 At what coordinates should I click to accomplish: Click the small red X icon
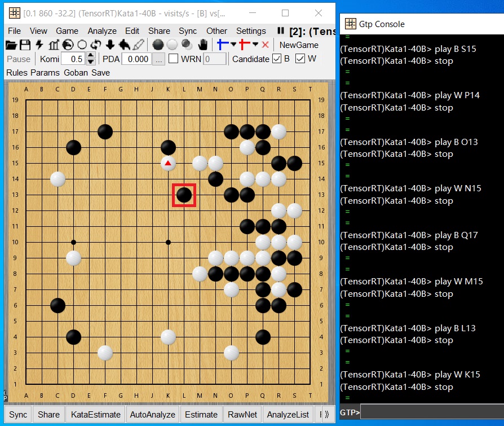pyautogui.click(x=265, y=45)
